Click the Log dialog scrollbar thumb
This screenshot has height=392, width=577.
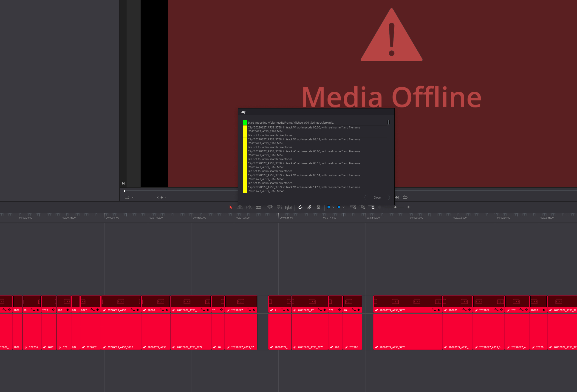[x=389, y=122]
